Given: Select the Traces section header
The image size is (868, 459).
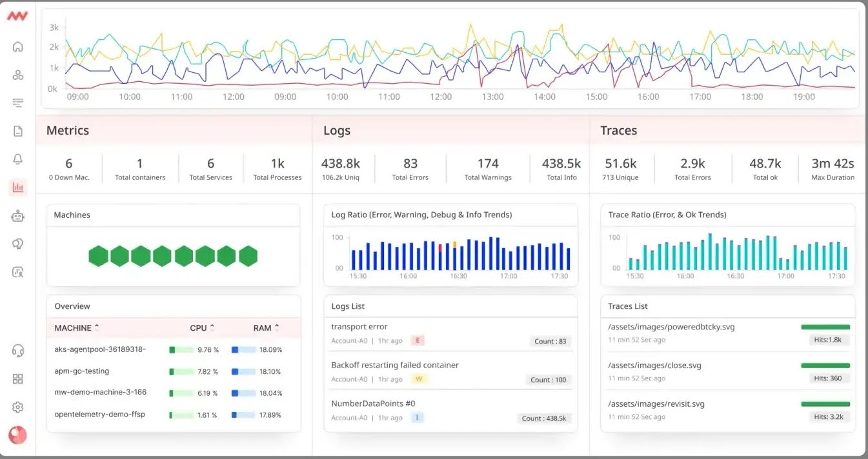Looking at the screenshot, I should (618, 130).
